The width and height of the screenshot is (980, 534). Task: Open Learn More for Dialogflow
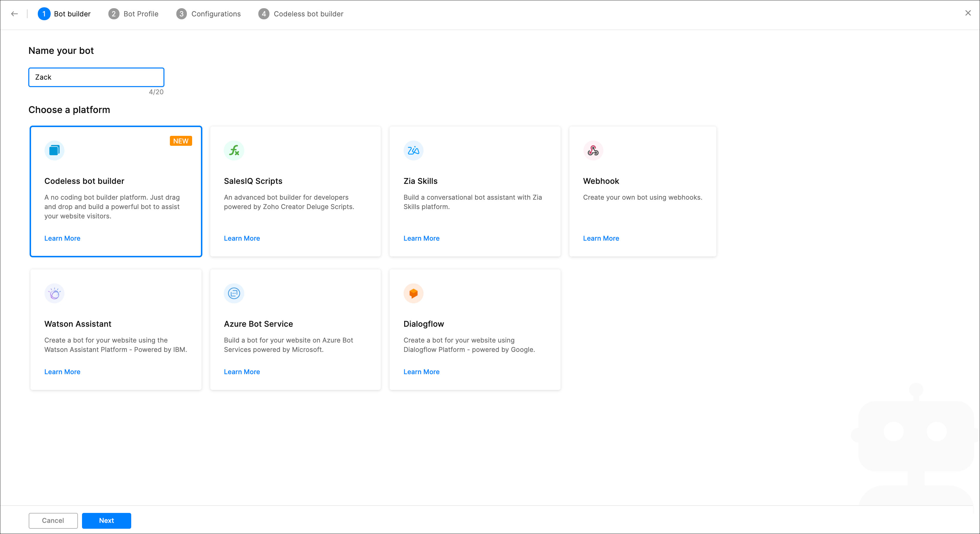[x=421, y=372]
